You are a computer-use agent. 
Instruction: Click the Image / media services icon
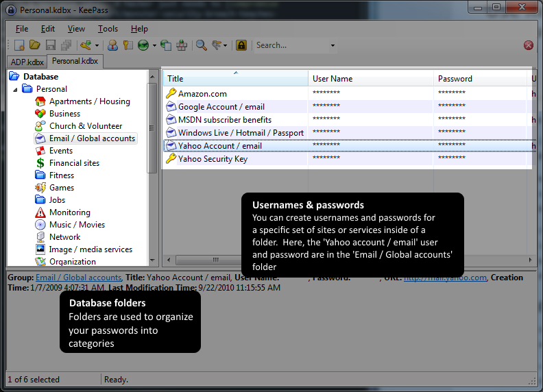[x=40, y=249]
